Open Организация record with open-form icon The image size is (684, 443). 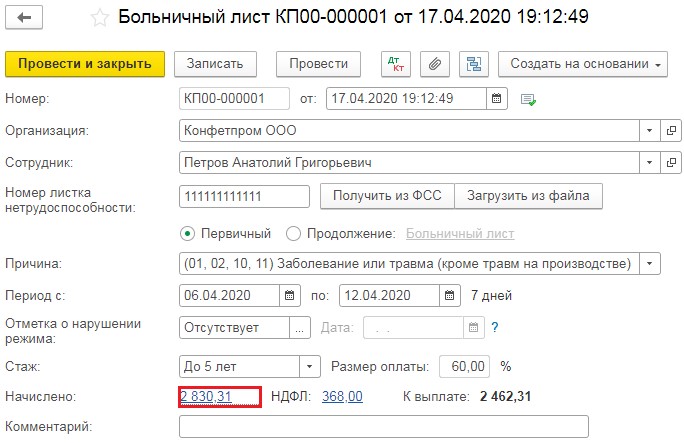[670, 131]
